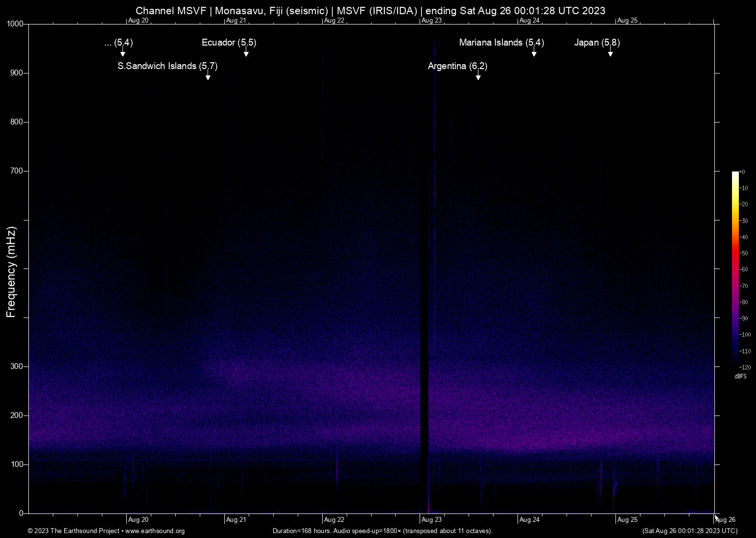Click the dBFS label under the color scale
This screenshot has height=538, width=756.
[x=740, y=376]
